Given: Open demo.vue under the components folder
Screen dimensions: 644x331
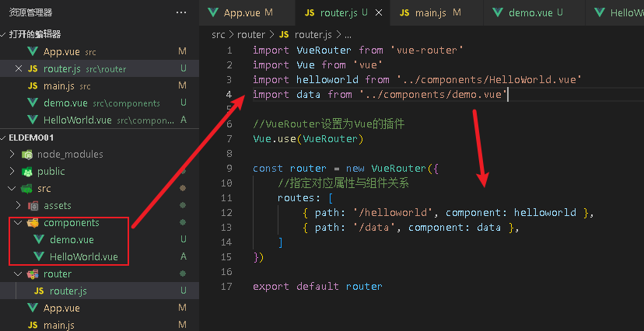Looking at the screenshot, I should click(x=71, y=239).
